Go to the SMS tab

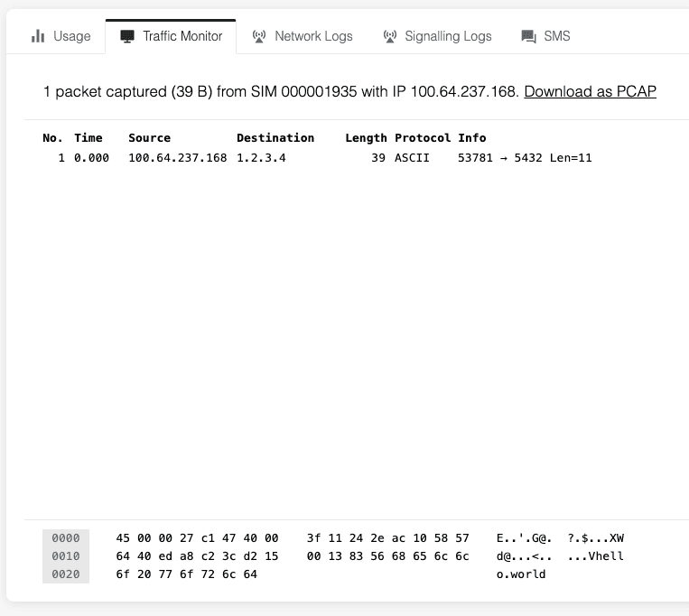click(545, 36)
